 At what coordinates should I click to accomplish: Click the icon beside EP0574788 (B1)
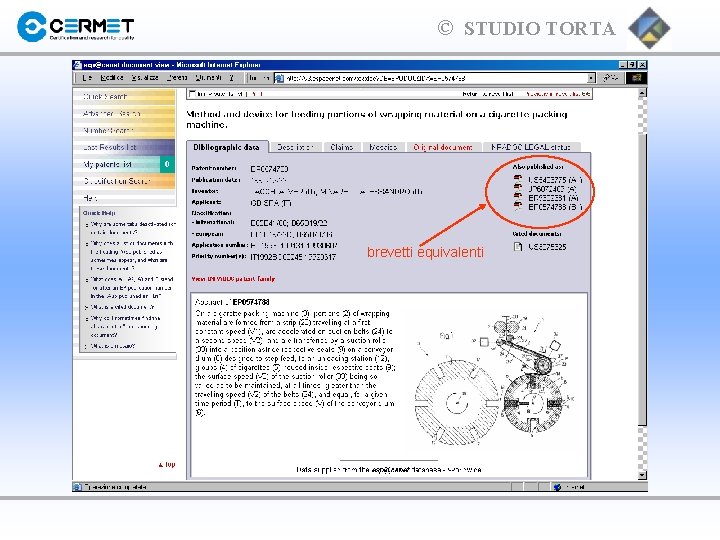518,206
